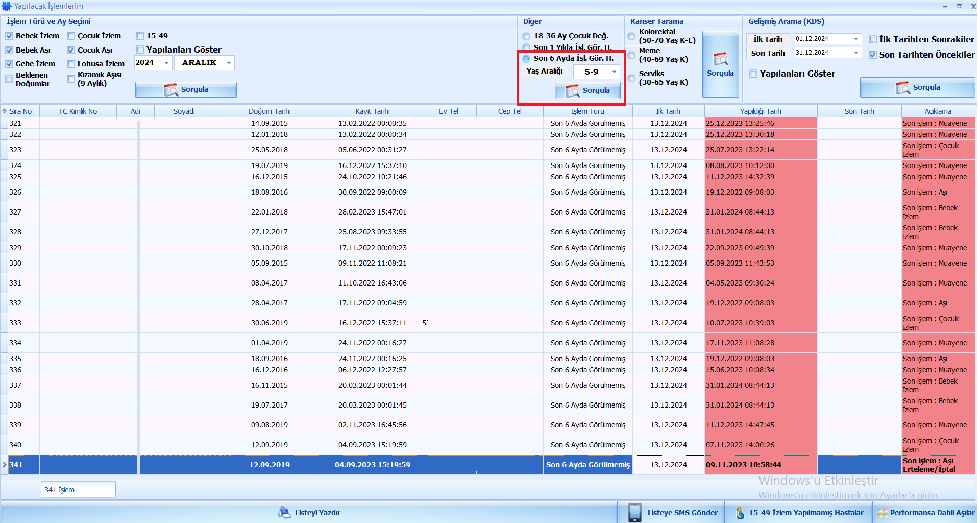The height and width of the screenshot is (523, 980).
Task: Click calendar icon on Diger Sorgula button
Action: coord(573,91)
